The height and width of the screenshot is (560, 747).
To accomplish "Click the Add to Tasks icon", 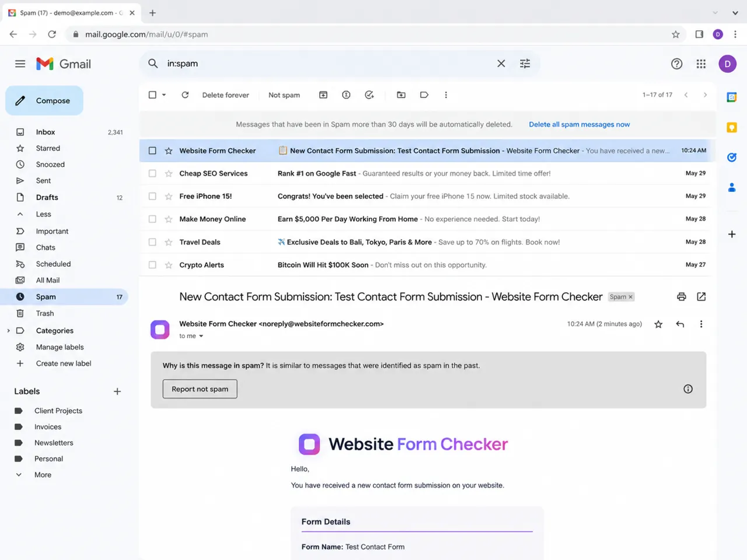I will (369, 94).
